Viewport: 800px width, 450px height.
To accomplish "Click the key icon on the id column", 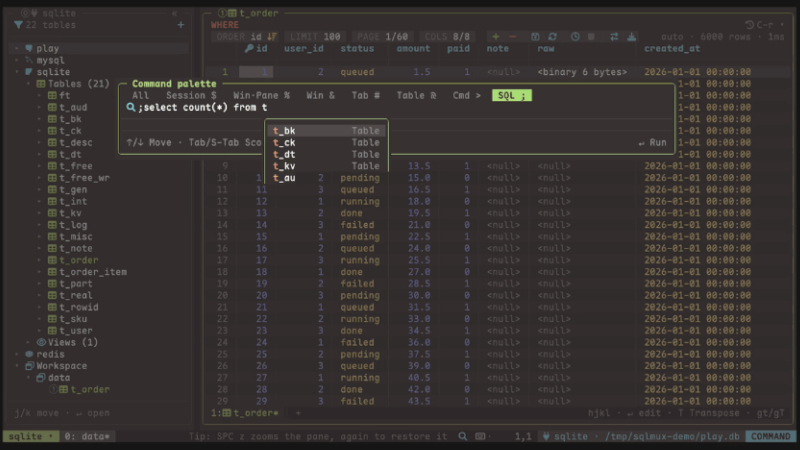I will pyautogui.click(x=249, y=48).
